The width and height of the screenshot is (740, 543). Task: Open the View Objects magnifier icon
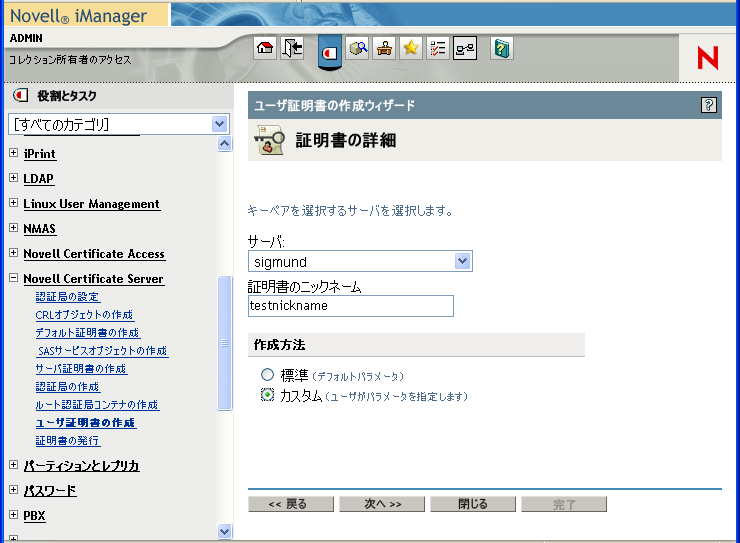pyautogui.click(x=358, y=48)
